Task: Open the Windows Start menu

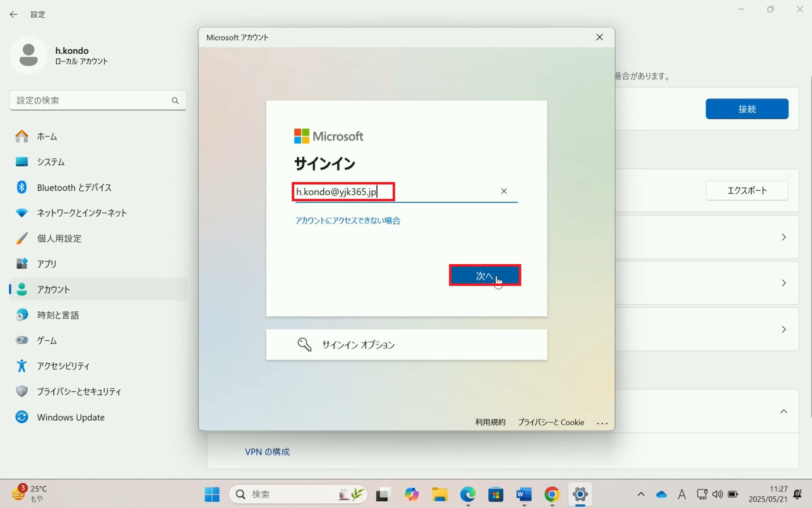Action: point(212,494)
